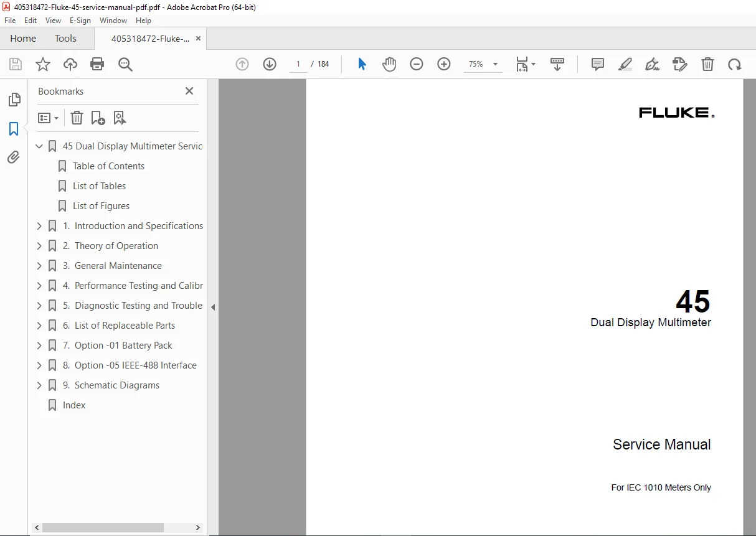Image resolution: width=756 pixels, height=536 pixels.
Task: Close the 405318472-Fluke document tab
Action: point(198,39)
